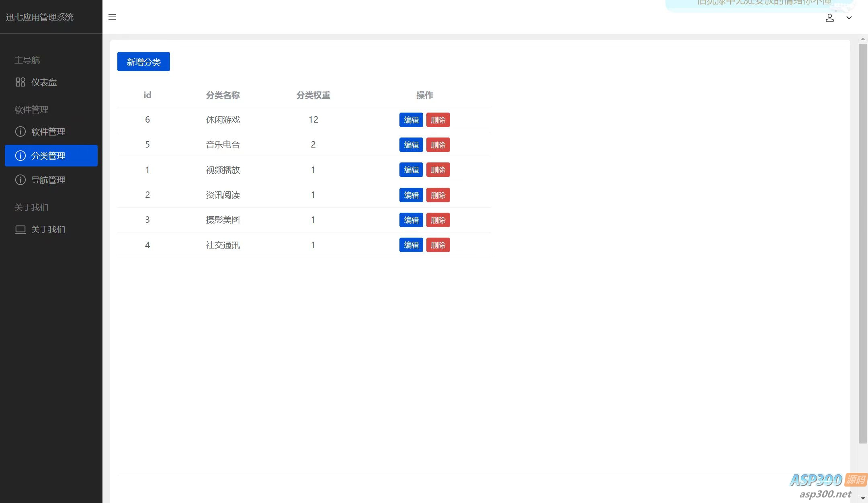Click the page vertical scrollbar thumb
This screenshot has height=503, width=868.
click(x=863, y=244)
